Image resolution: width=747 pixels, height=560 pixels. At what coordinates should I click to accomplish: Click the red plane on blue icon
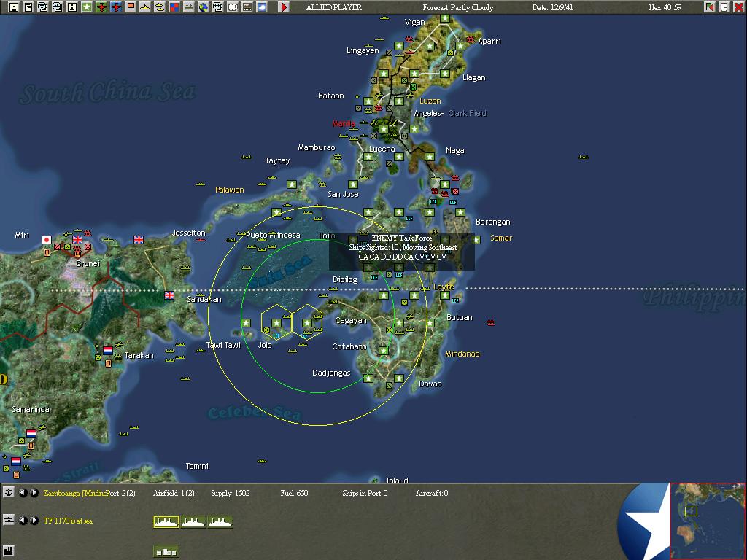[x=116, y=7]
